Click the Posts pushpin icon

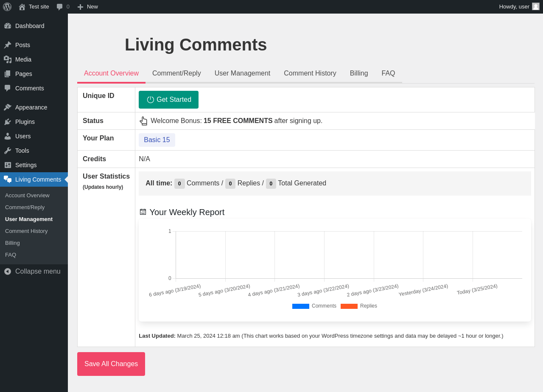click(x=8, y=45)
